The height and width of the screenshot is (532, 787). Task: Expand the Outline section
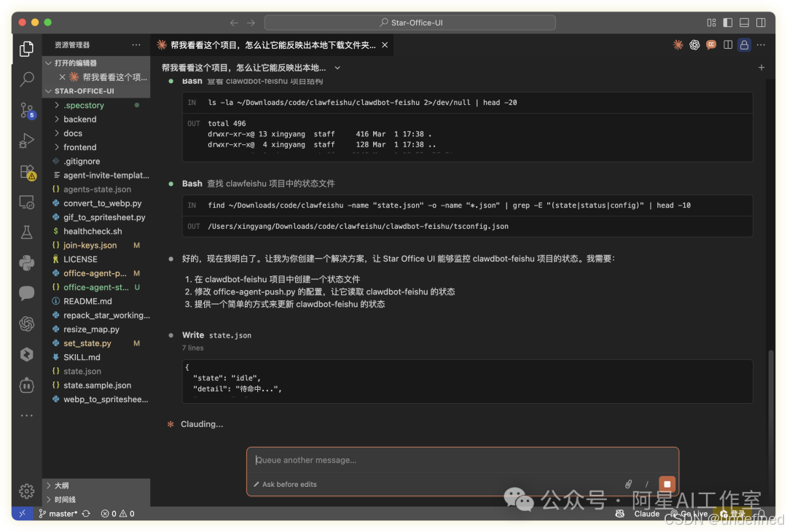[96, 485]
